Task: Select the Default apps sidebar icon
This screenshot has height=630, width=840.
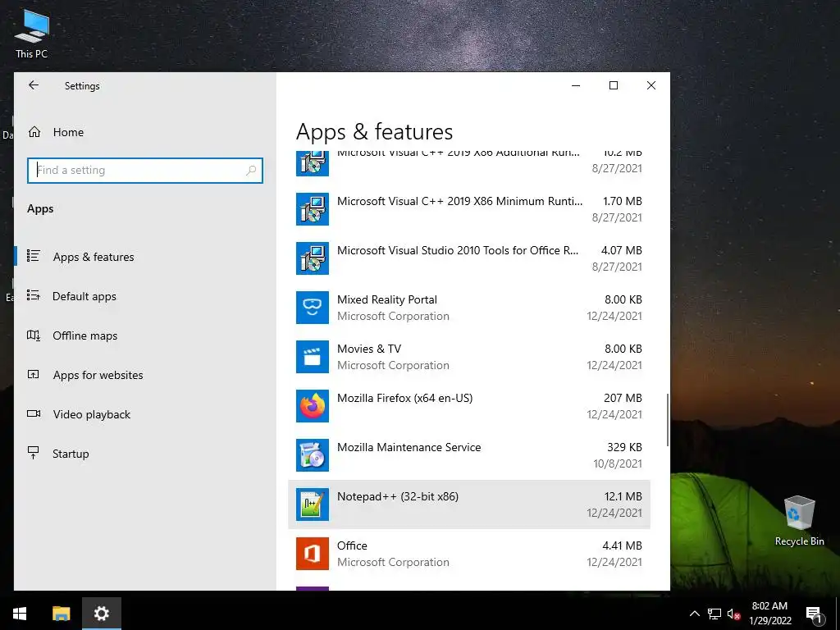Action: tap(33, 295)
